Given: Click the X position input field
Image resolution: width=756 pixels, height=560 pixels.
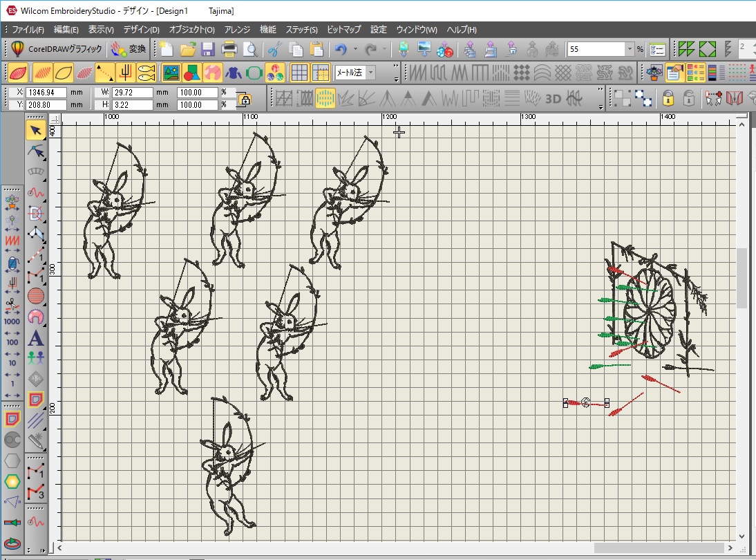Looking at the screenshot, I should (46, 92).
